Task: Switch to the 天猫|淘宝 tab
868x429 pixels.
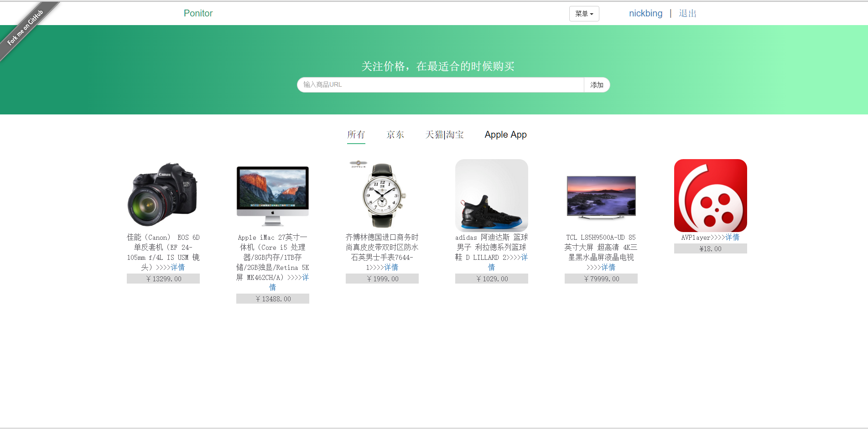Action: pos(444,134)
